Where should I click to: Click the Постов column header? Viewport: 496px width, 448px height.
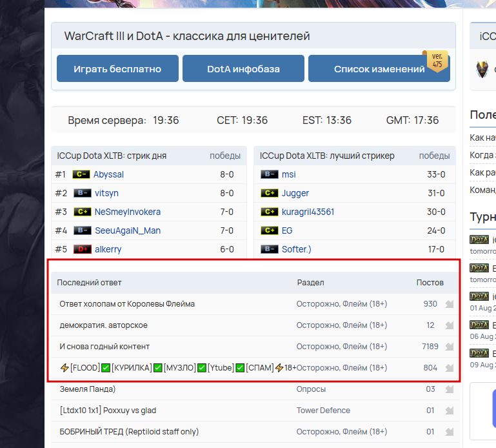tap(430, 282)
